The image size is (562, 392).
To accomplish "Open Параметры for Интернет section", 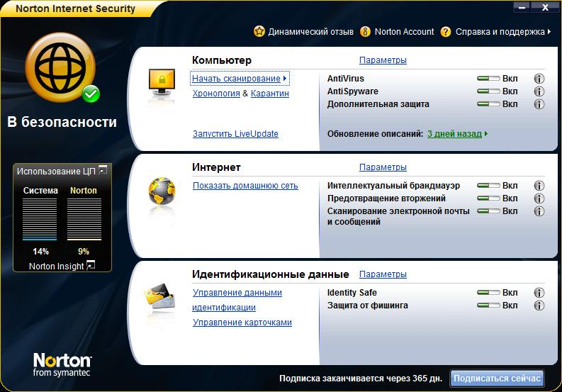I will (x=383, y=167).
